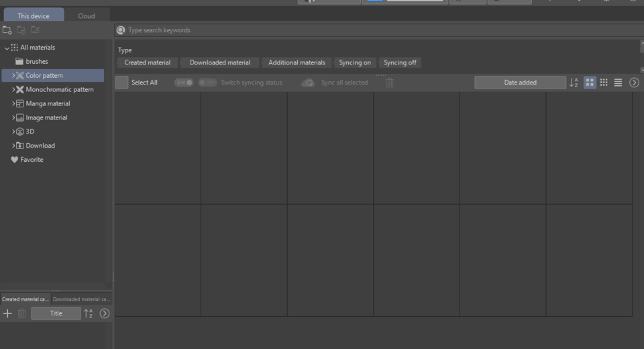The height and width of the screenshot is (349, 644).
Task: Toggle the catalog sort order A-Z icon
Action: pyautogui.click(x=89, y=313)
